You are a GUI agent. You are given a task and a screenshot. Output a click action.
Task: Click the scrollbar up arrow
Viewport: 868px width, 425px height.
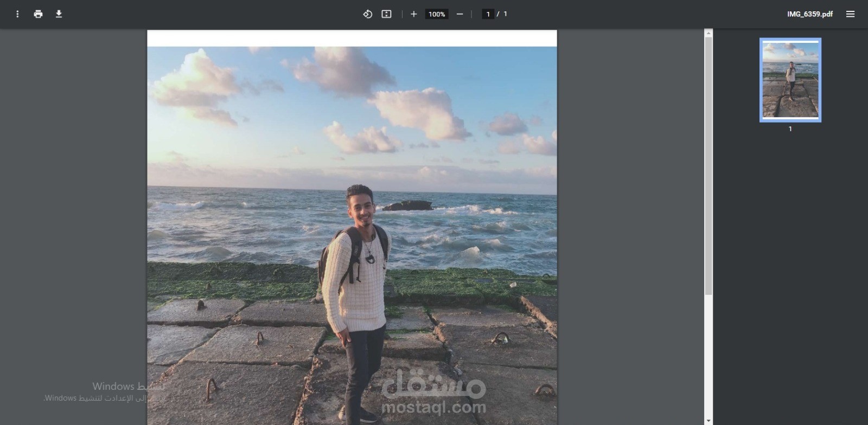point(709,34)
